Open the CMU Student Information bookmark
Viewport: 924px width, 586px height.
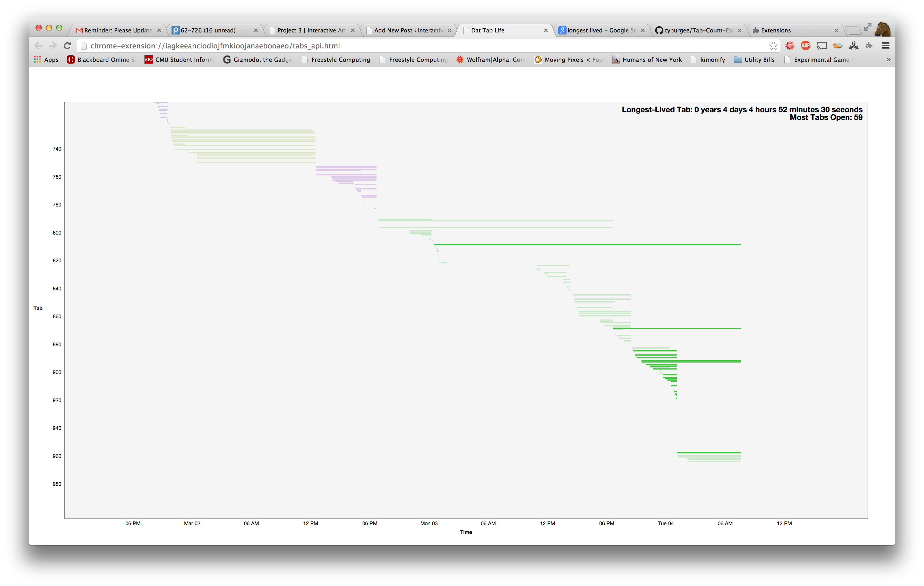point(179,59)
